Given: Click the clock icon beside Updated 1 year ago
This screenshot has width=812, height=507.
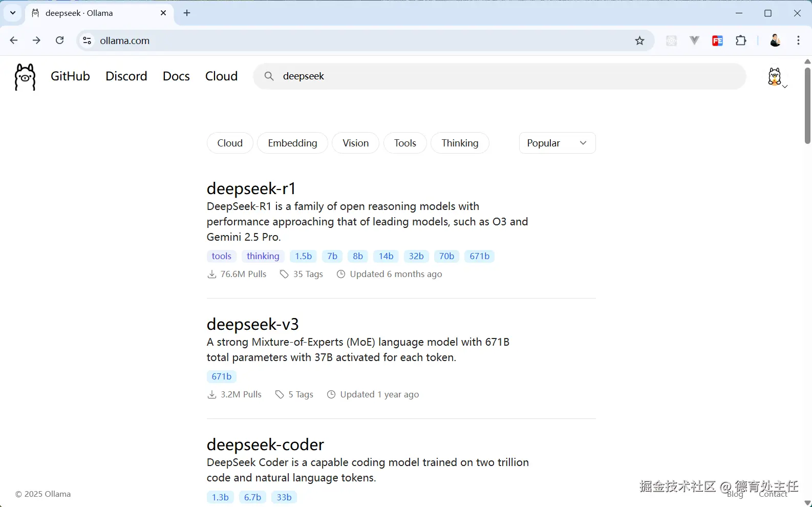Looking at the screenshot, I should tap(331, 395).
